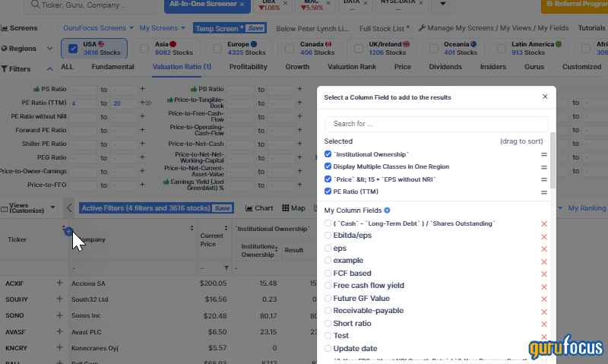
Task: Add Forward PE Ratio filter plus icon
Action: coord(142,130)
